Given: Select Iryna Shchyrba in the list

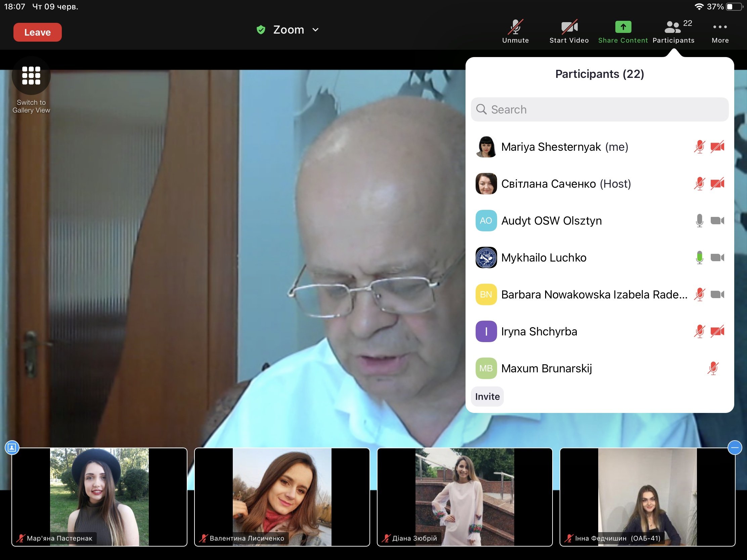Looking at the screenshot, I should pos(600,331).
